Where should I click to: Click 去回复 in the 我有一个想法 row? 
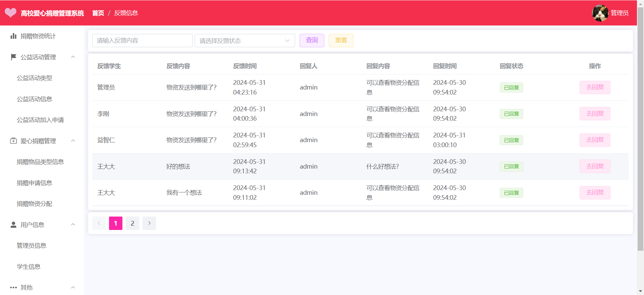[595, 193]
